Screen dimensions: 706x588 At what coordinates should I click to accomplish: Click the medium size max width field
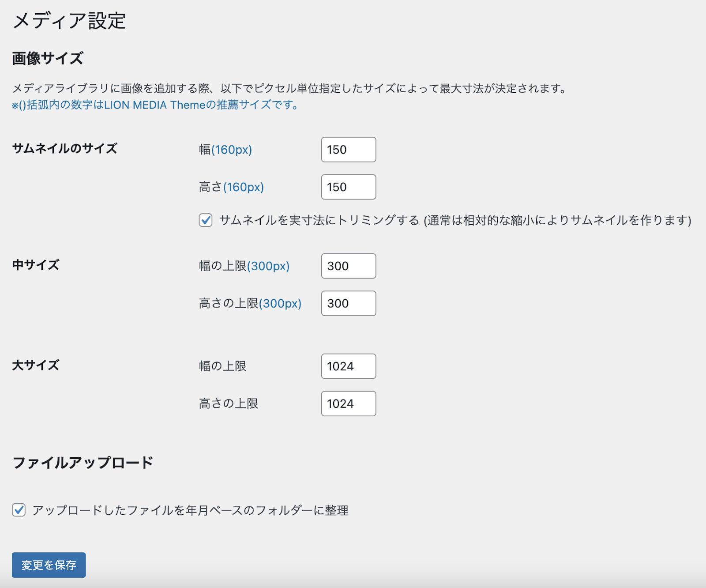click(x=349, y=266)
